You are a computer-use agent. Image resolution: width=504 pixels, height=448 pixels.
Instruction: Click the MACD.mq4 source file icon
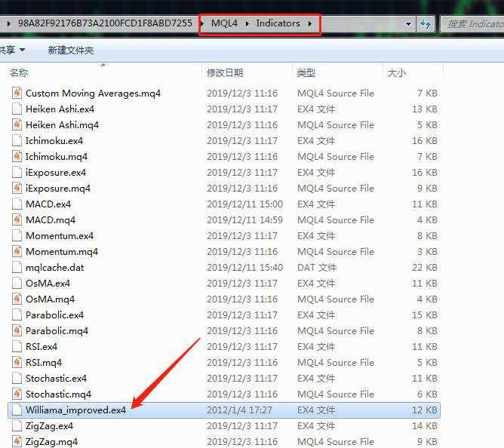17,219
